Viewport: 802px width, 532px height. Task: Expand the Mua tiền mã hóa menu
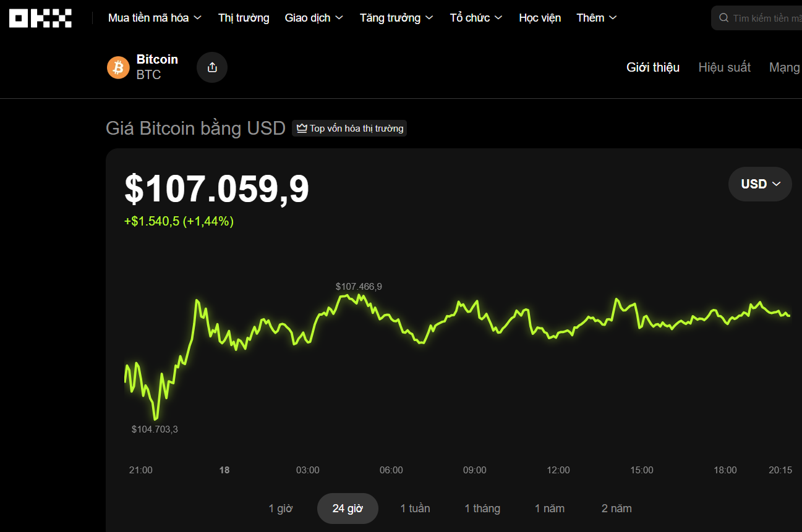[x=155, y=18]
